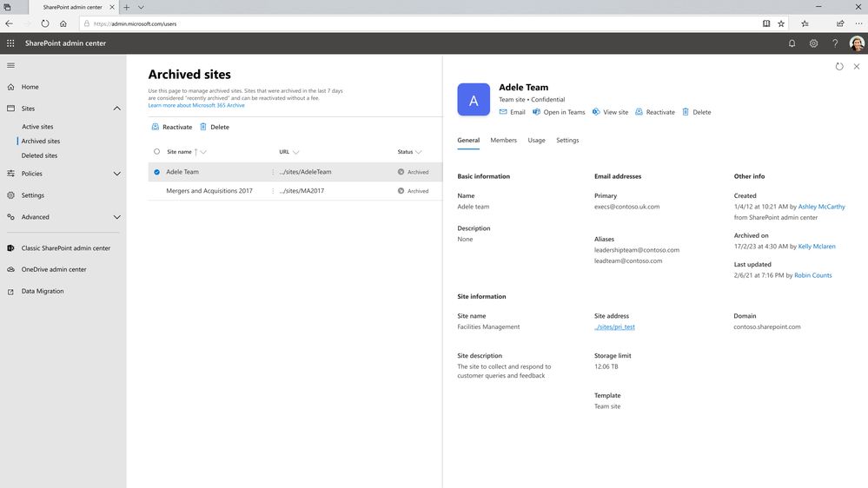Close the SharePoint admin center tab

pos(112,7)
